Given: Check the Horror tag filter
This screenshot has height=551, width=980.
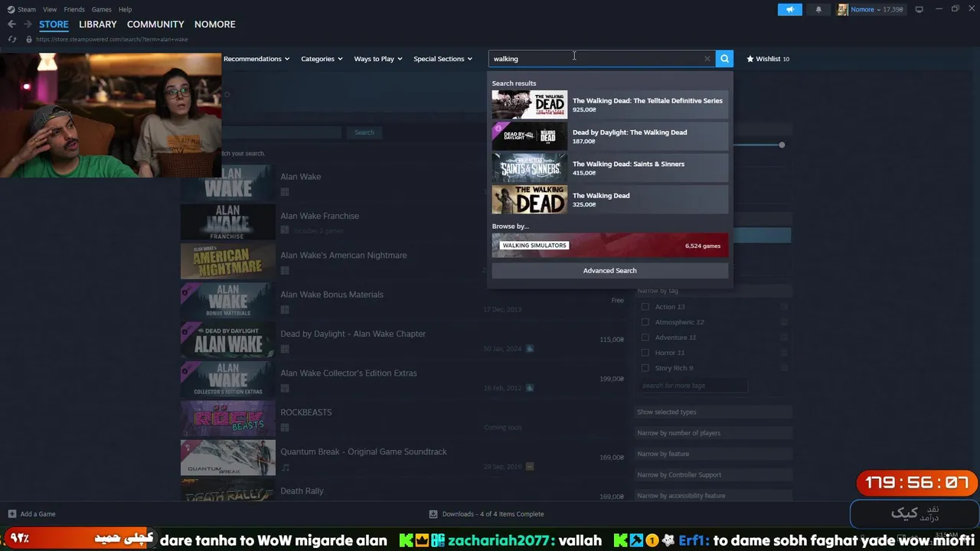Looking at the screenshot, I should [x=645, y=353].
